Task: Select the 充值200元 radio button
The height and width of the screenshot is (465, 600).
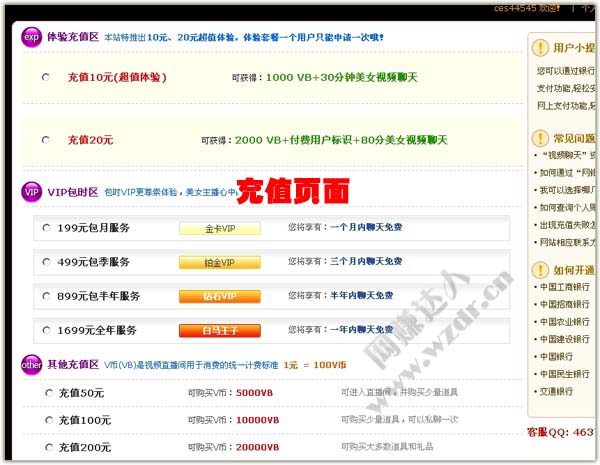Action: click(49, 447)
